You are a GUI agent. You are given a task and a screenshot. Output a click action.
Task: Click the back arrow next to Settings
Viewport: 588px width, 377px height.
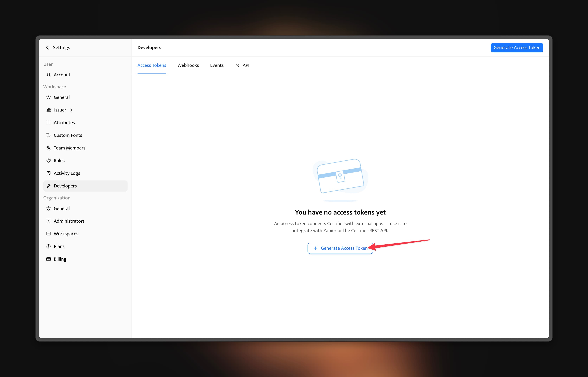click(47, 47)
